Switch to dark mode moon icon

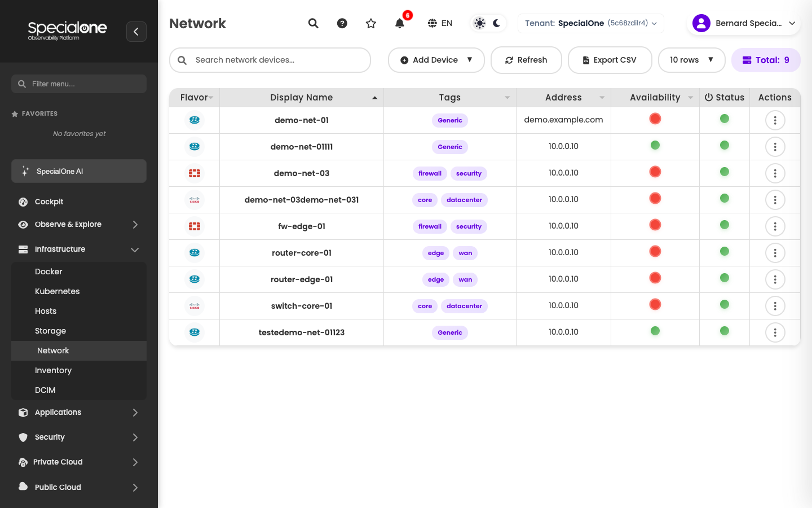(x=497, y=23)
